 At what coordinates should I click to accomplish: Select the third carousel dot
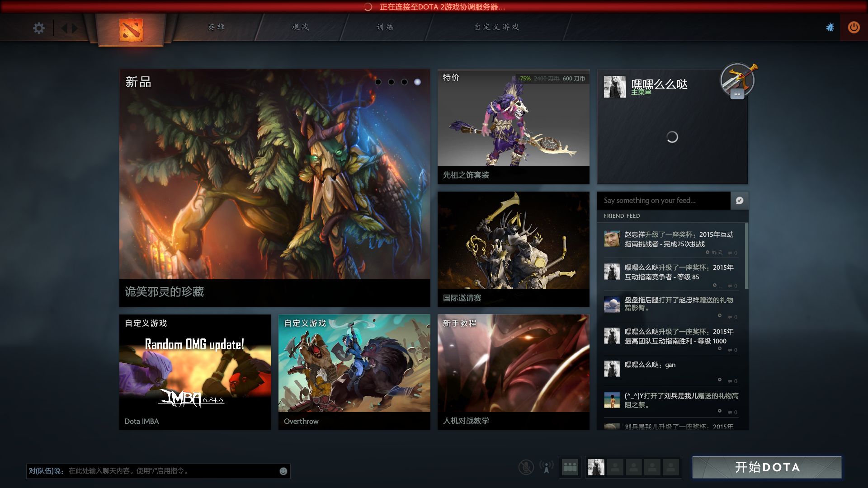[x=405, y=82]
